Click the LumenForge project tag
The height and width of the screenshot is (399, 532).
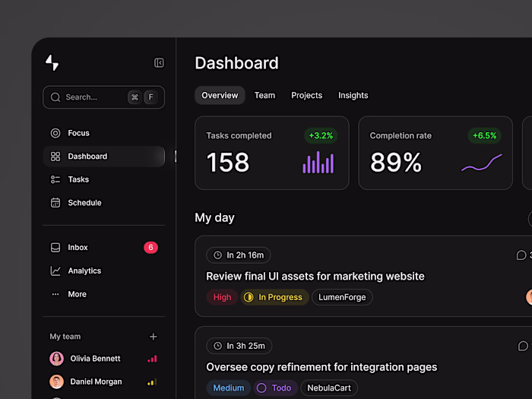click(x=342, y=297)
